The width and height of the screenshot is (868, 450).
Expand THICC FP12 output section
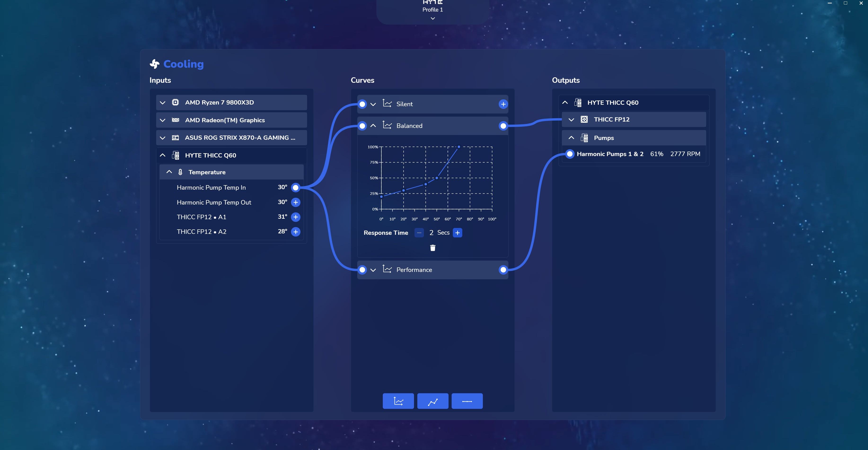(571, 120)
